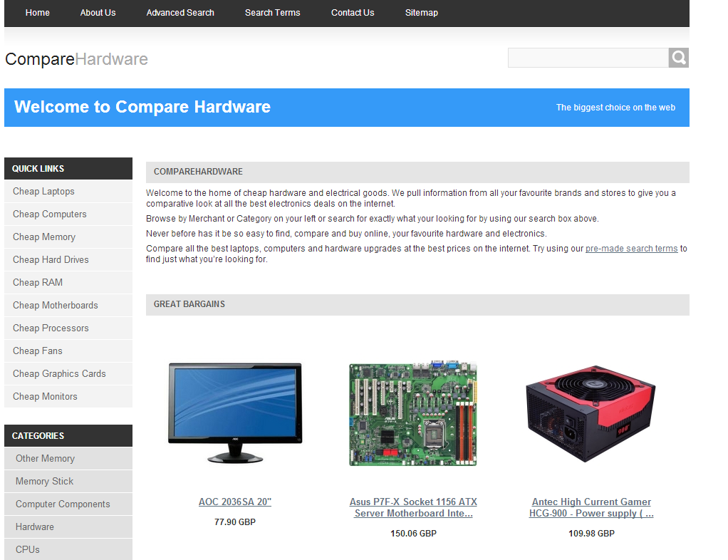
Task: Open Advanced Search in top navigation
Action: point(180,13)
